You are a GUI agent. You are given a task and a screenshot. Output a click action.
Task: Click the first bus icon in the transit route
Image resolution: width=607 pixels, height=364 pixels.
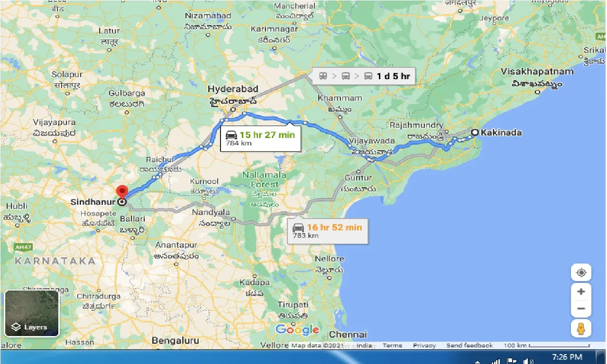(x=347, y=76)
